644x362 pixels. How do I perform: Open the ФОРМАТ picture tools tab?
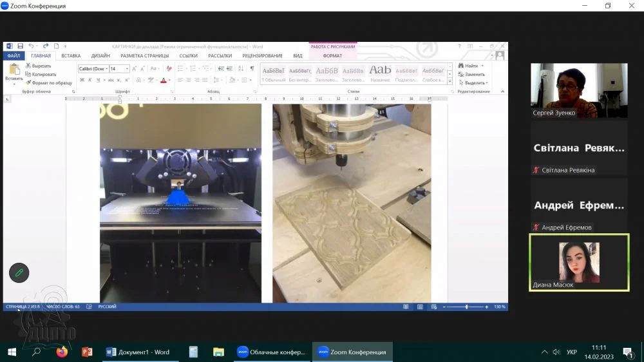(332, 56)
